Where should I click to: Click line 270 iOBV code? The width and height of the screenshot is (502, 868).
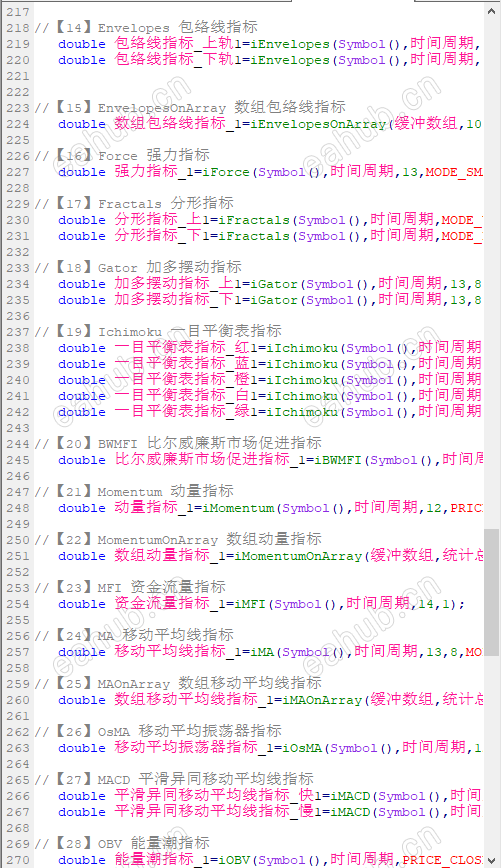[x=270, y=860]
